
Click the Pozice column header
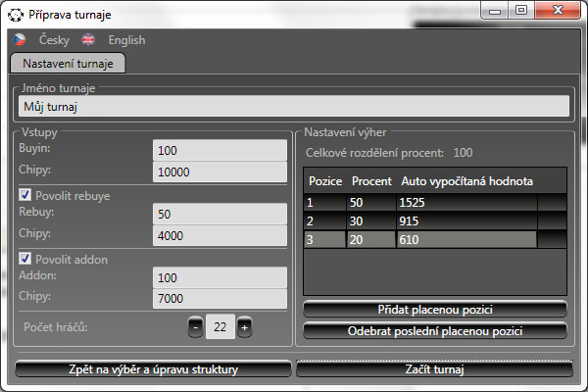[325, 181]
